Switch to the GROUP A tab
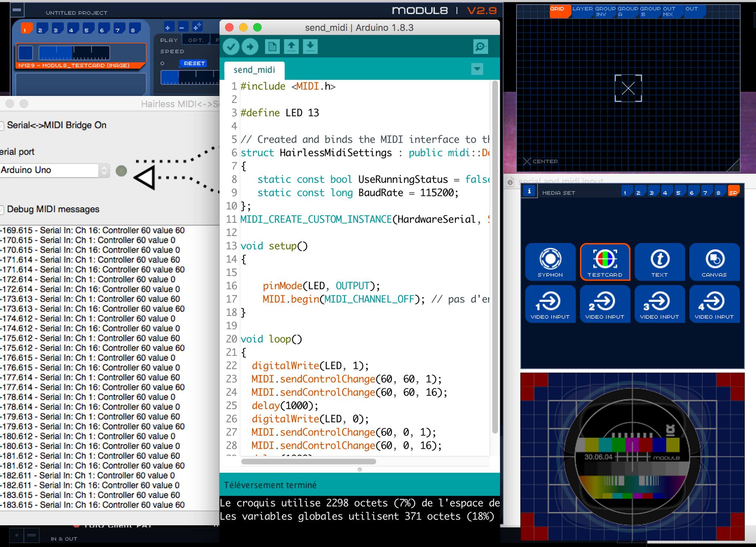 [x=628, y=11]
